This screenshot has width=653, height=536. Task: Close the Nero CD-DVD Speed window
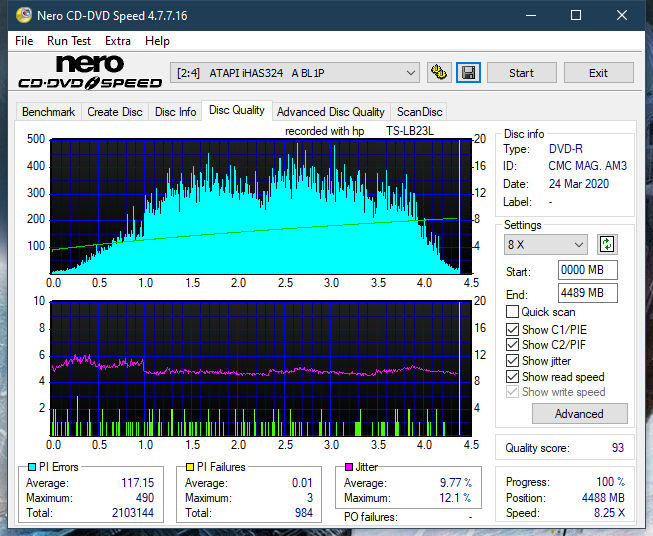622,15
